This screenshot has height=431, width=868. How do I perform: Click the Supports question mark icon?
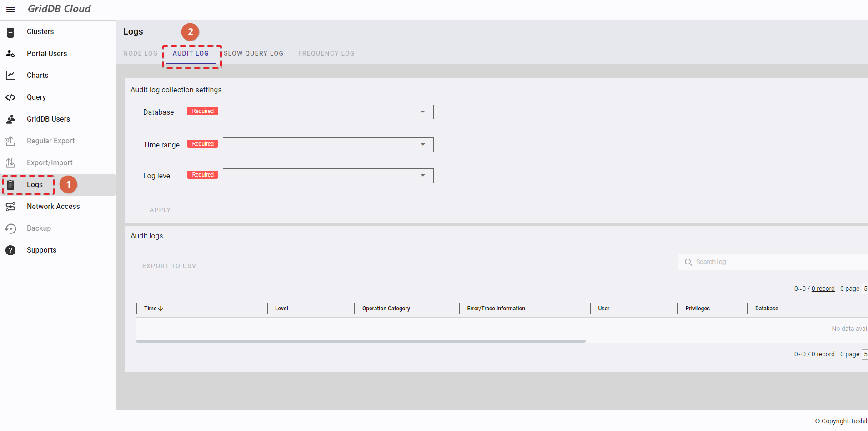click(x=10, y=250)
